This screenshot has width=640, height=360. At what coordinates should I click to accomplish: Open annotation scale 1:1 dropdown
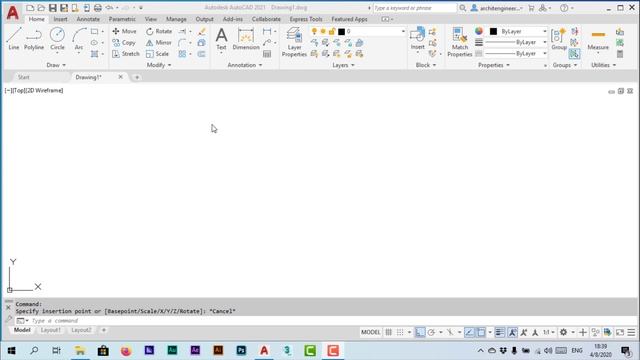549,332
